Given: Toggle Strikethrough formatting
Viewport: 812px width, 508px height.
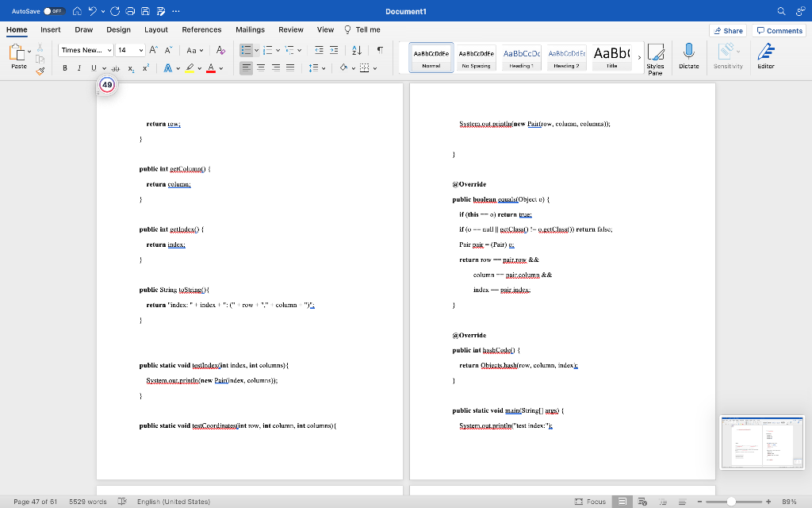Looking at the screenshot, I should point(116,68).
